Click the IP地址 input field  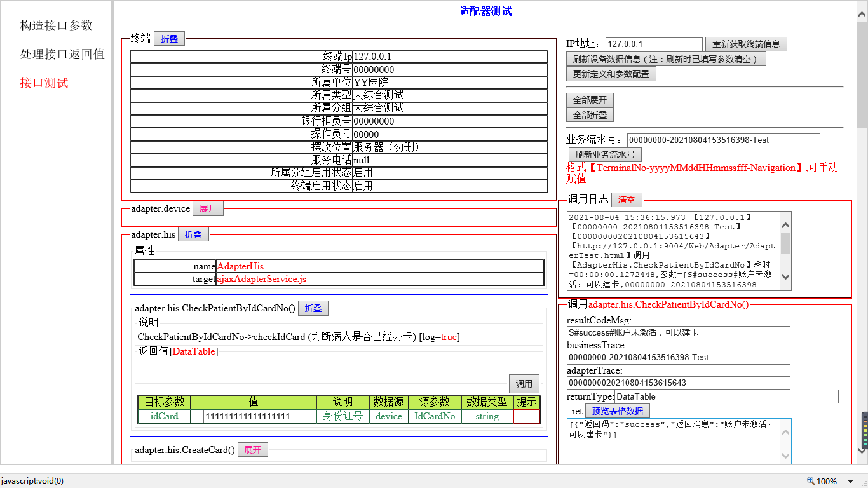click(x=654, y=44)
